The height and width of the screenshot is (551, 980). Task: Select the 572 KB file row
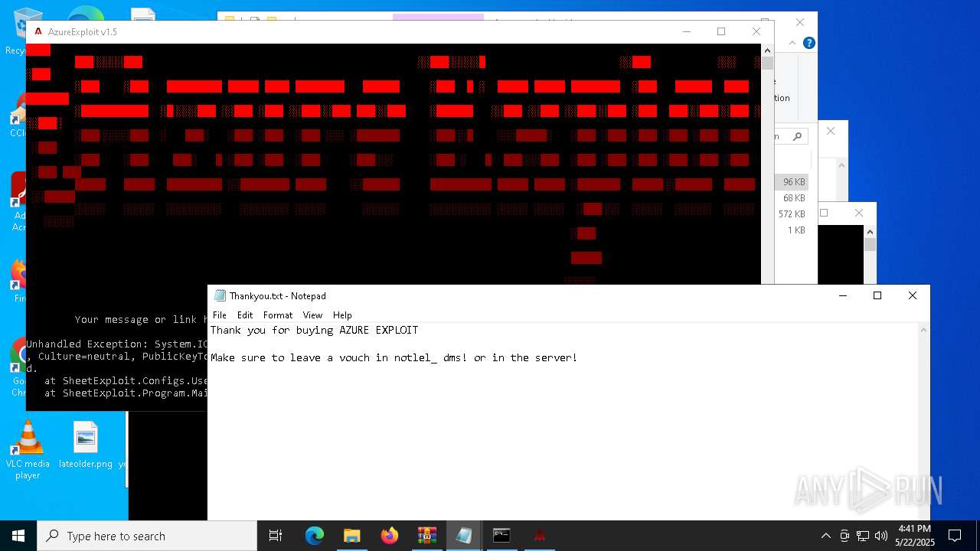point(792,214)
